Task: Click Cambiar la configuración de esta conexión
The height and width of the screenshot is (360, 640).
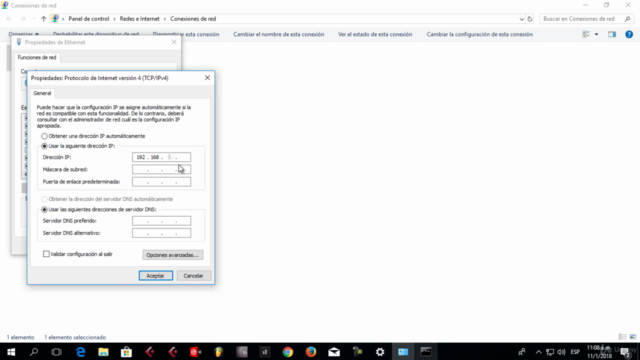Action: coord(480,34)
